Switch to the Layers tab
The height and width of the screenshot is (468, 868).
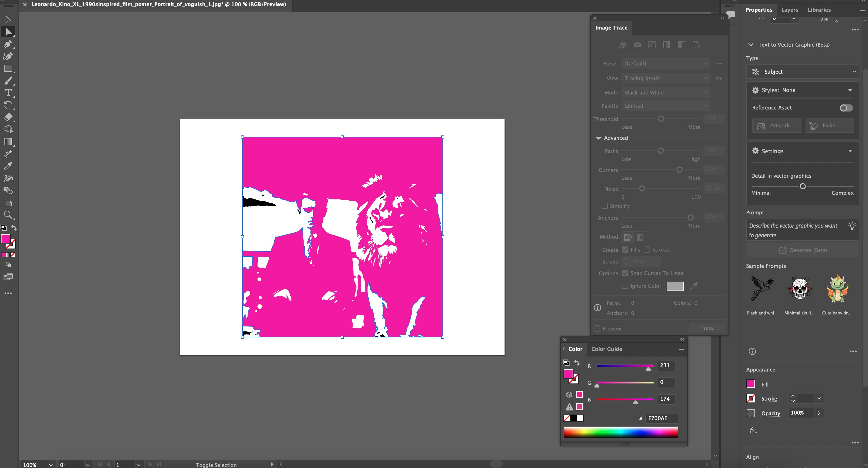click(x=790, y=10)
